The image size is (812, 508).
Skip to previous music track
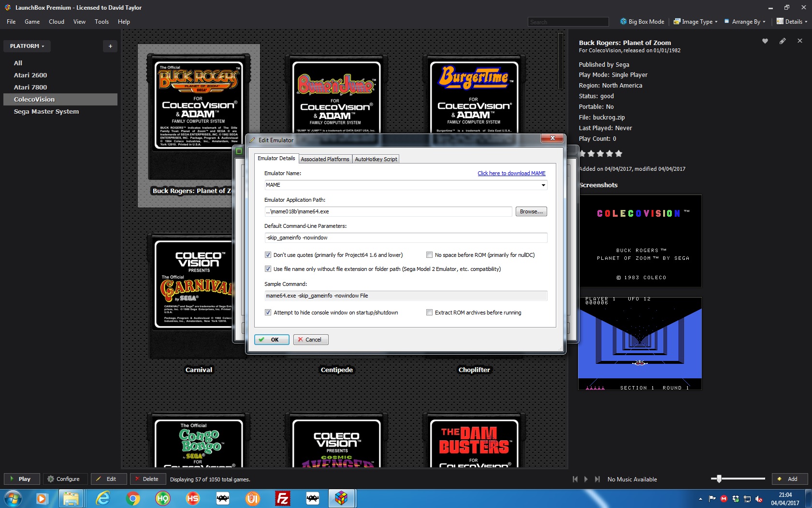click(x=575, y=479)
